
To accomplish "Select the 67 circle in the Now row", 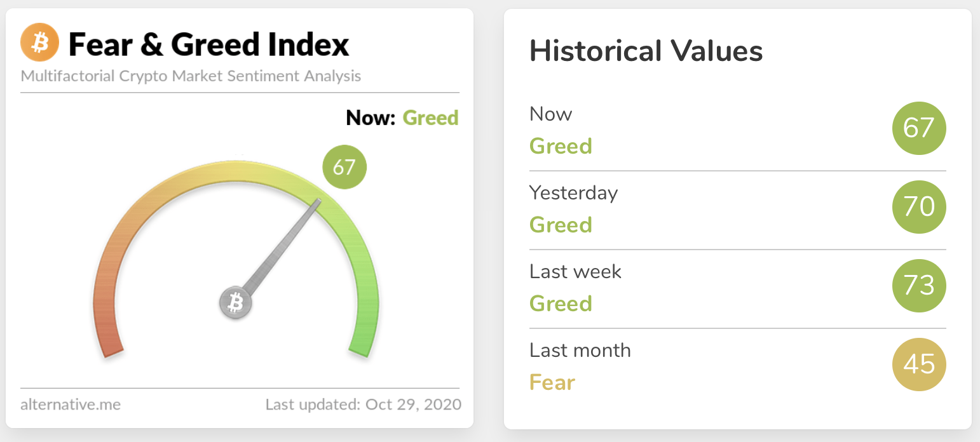I will pos(919,128).
